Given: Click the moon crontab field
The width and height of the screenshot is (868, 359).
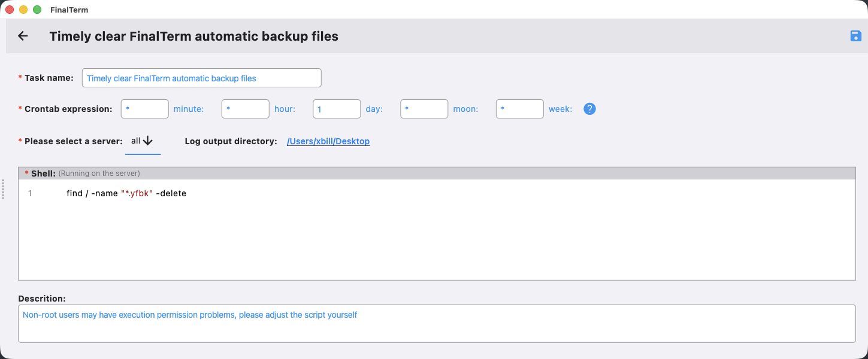Looking at the screenshot, I should tap(424, 109).
